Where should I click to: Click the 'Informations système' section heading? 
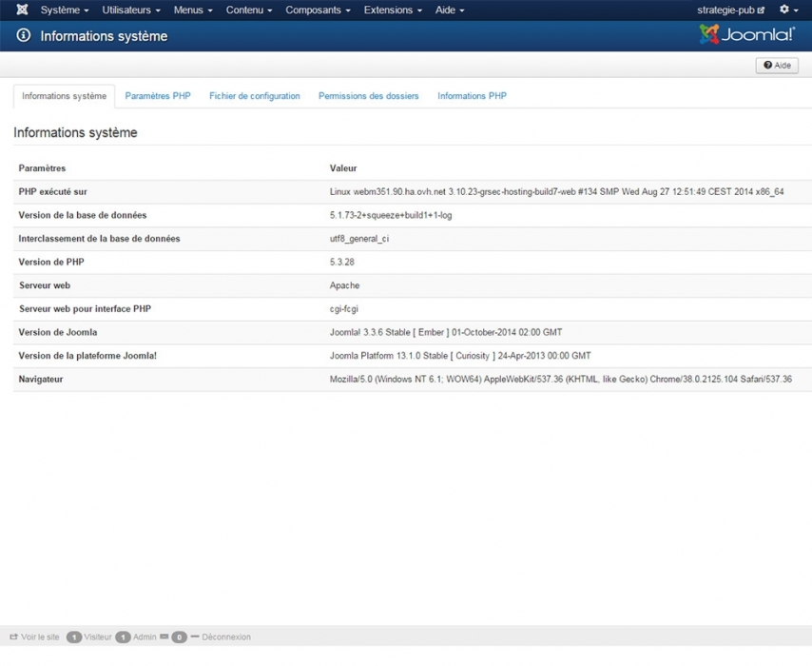click(76, 132)
